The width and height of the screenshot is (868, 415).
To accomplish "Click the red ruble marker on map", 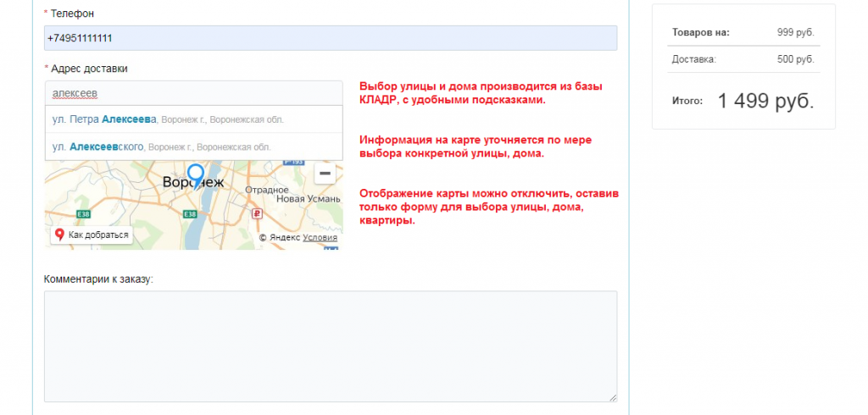I will 255,213.
